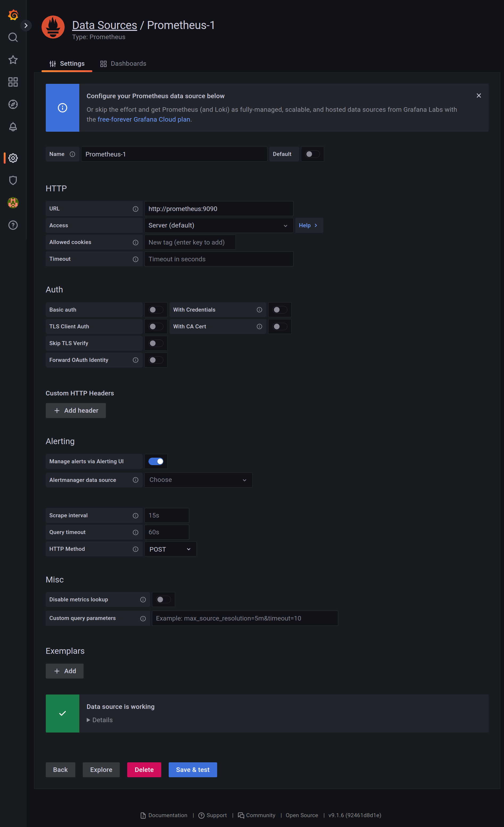Click info icon for Timeout

coord(135,259)
